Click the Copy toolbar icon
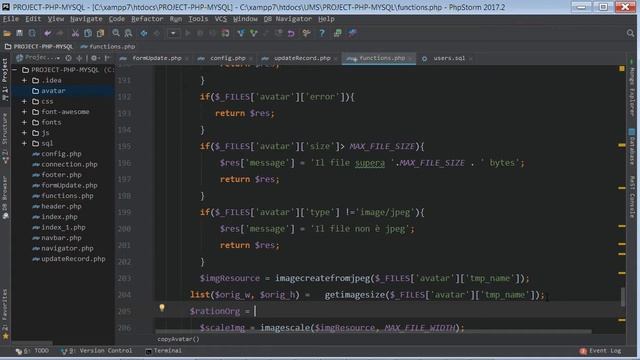This screenshot has width=640, height=360. (88, 33)
